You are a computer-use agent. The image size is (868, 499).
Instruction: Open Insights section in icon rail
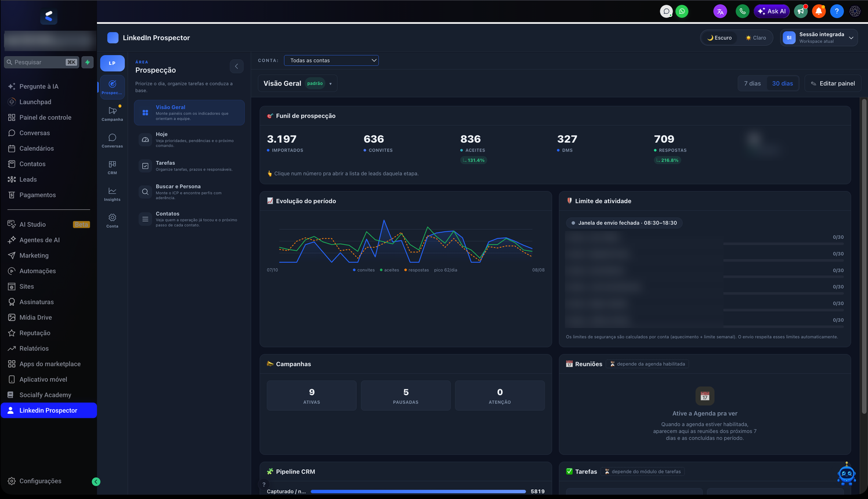click(112, 194)
